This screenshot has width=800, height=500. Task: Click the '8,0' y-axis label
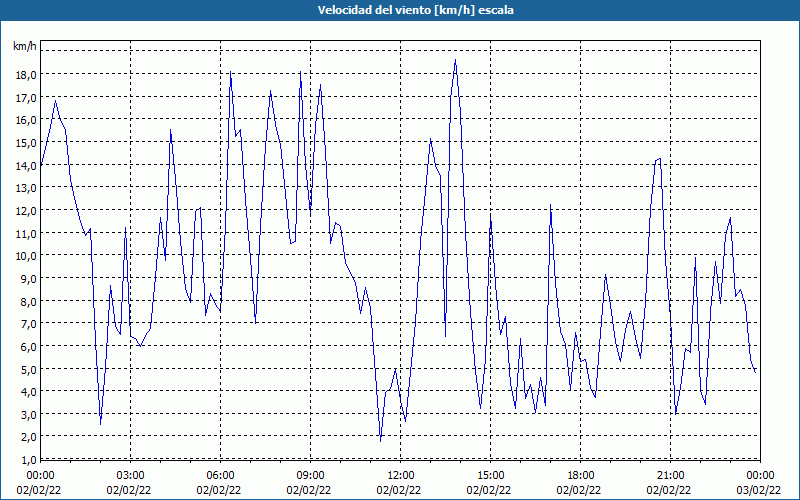(x=29, y=301)
